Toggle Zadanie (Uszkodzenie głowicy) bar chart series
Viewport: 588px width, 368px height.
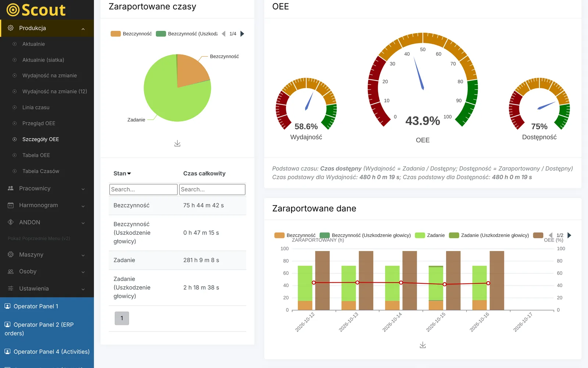[x=489, y=236]
